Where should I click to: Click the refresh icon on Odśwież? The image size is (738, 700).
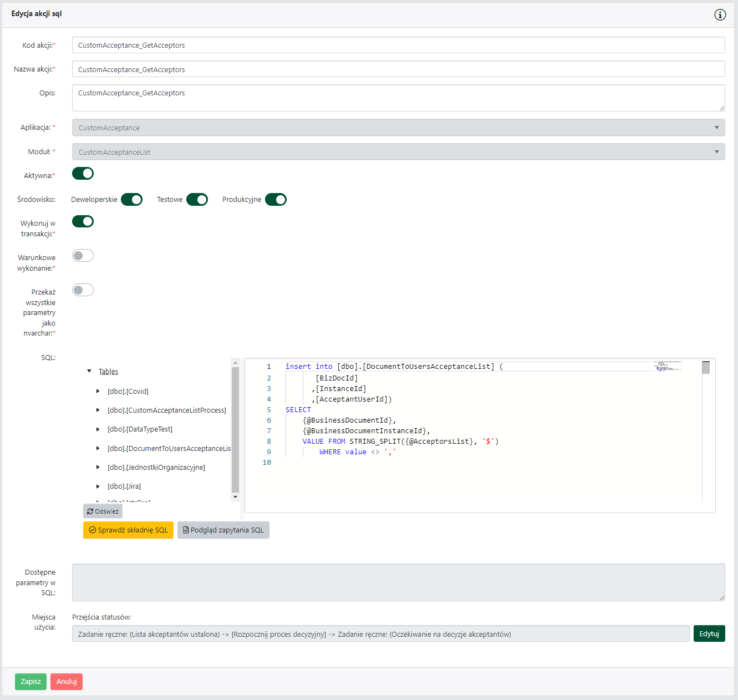90,511
